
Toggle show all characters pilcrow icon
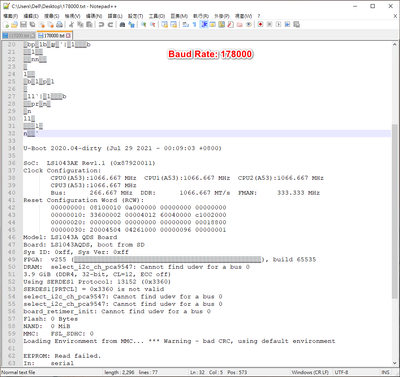(x=195, y=25)
